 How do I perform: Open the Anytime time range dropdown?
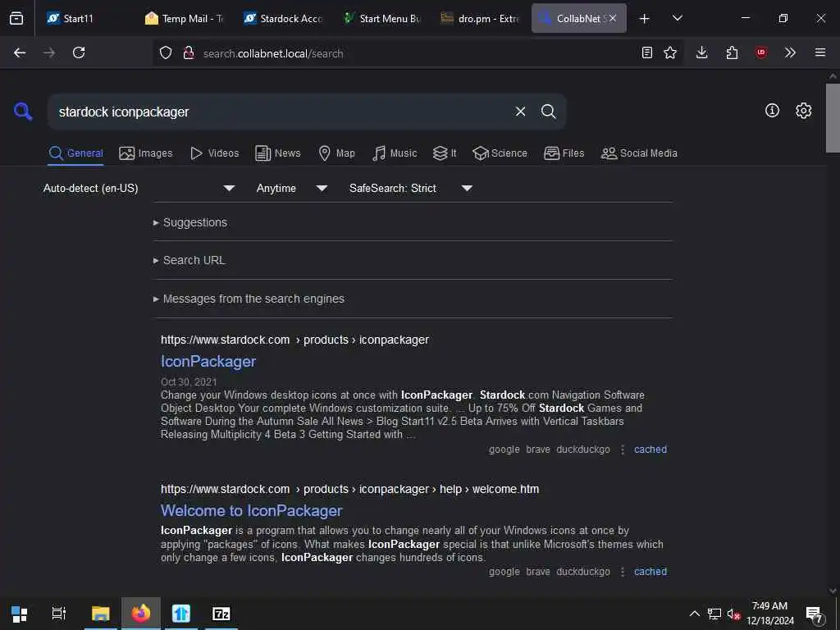[292, 189]
